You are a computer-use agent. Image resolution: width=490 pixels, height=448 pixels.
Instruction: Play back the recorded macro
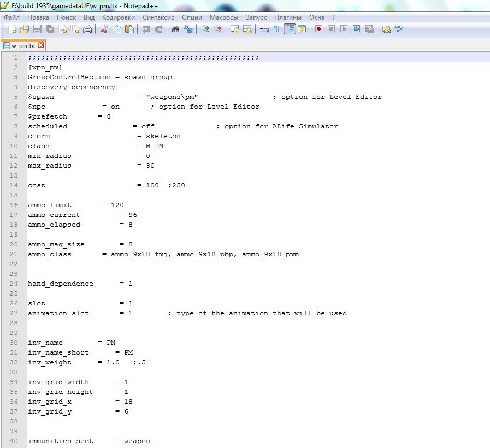tap(344, 29)
